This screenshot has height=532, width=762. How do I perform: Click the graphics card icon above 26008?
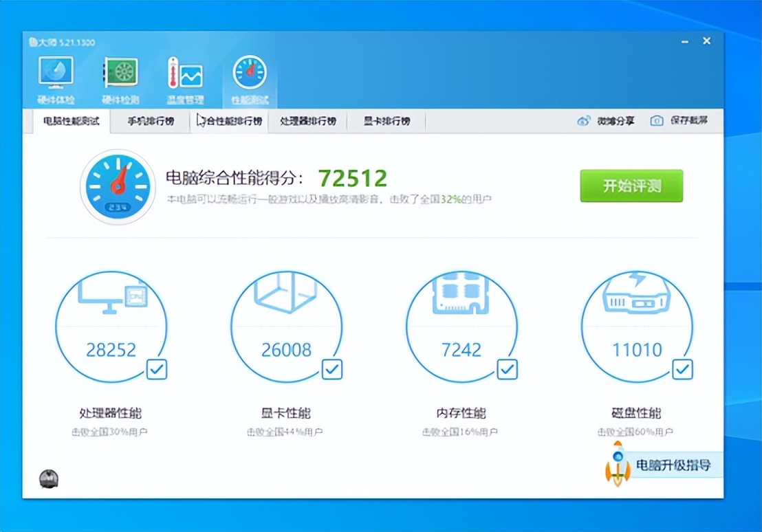[287, 296]
